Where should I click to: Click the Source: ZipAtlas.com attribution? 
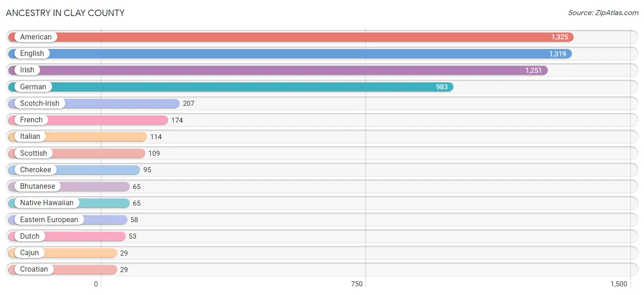(x=603, y=13)
